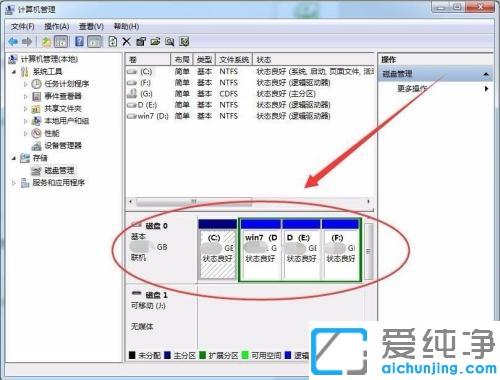Screen dimensions: 500x380
Task: Click the 布局 column header
Action: coord(182,60)
